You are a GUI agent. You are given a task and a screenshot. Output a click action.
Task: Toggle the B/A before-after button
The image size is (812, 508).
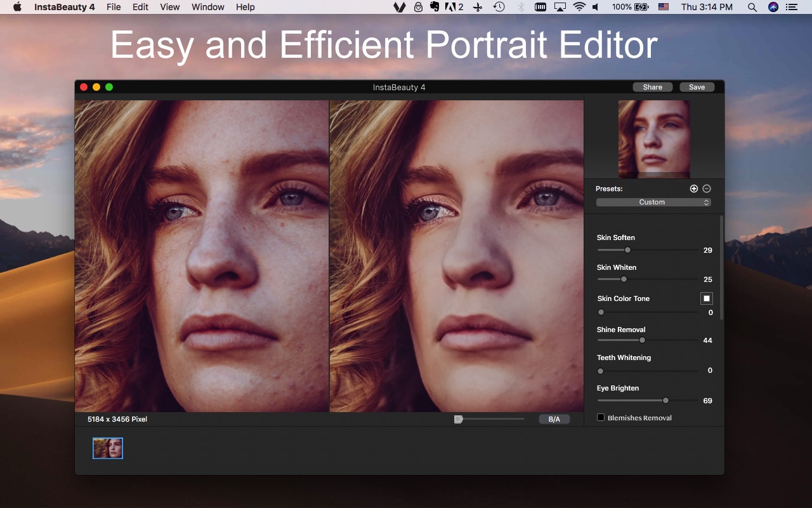tap(554, 419)
